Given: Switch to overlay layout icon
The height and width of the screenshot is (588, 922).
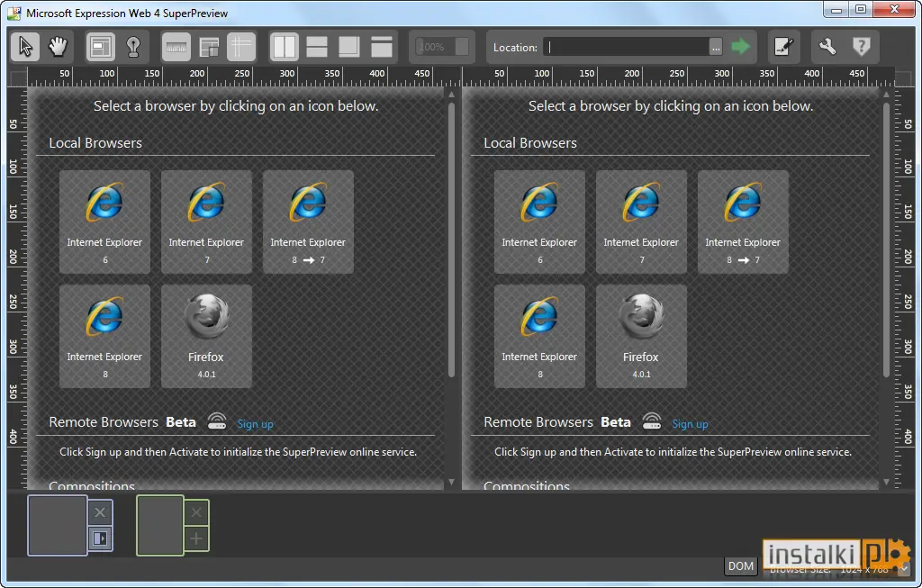Looking at the screenshot, I should [x=349, y=47].
